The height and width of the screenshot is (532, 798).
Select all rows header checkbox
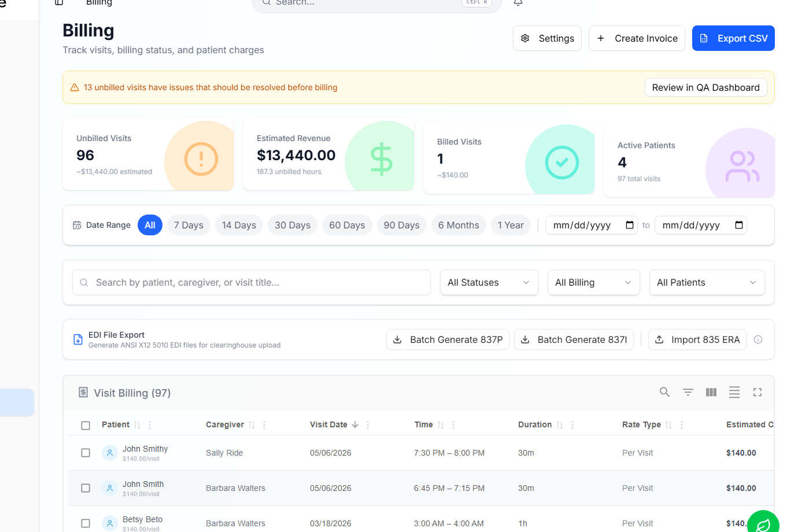tap(86, 426)
